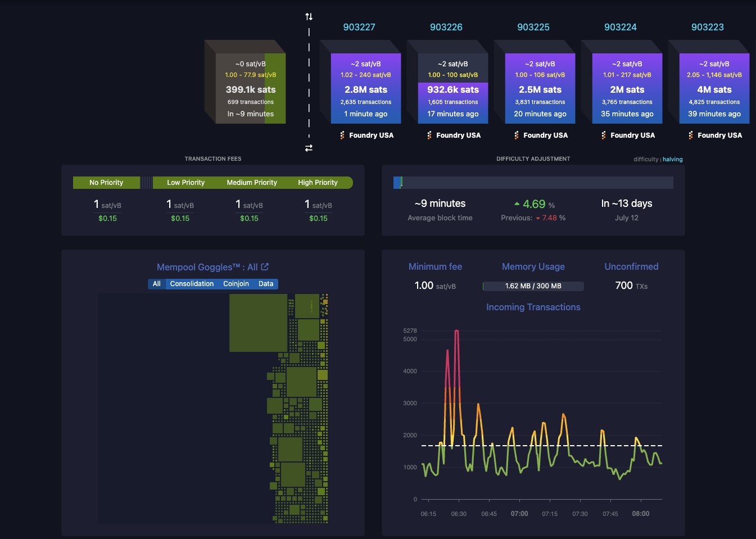Click the 4.69 % difficulty change value
This screenshot has height=539, width=756.
(x=535, y=204)
